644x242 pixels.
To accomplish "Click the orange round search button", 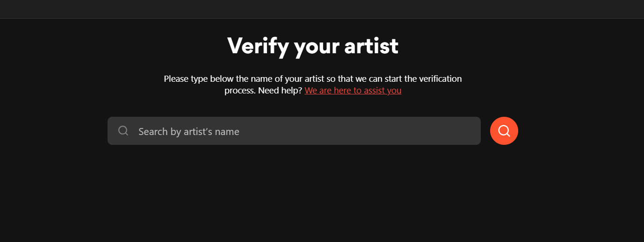I will pos(504,131).
